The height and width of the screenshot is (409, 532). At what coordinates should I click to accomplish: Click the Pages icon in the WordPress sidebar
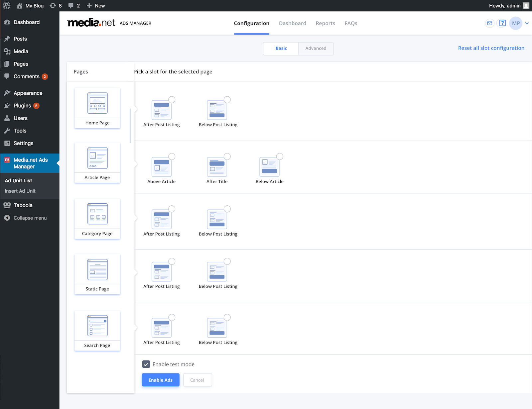(7, 64)
